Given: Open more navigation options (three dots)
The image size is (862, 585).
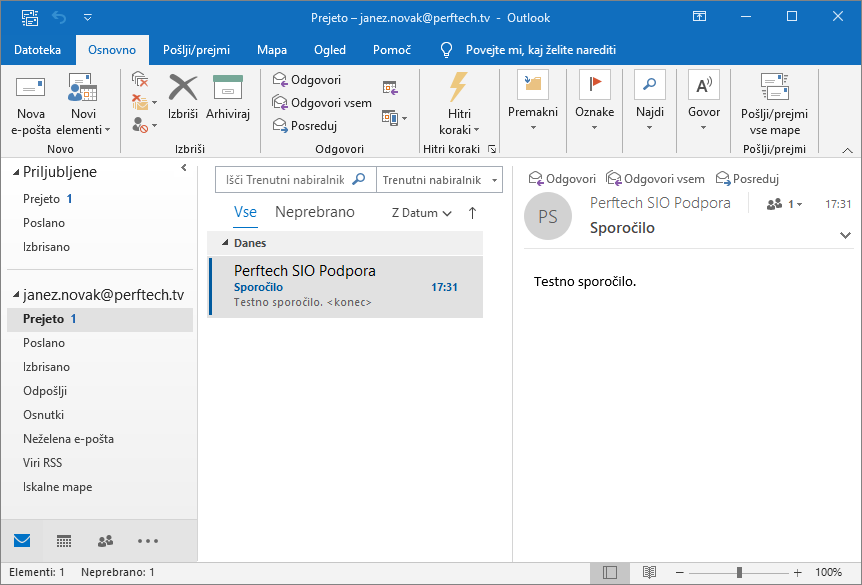Looking at the screenshot, I should point(148,541).
